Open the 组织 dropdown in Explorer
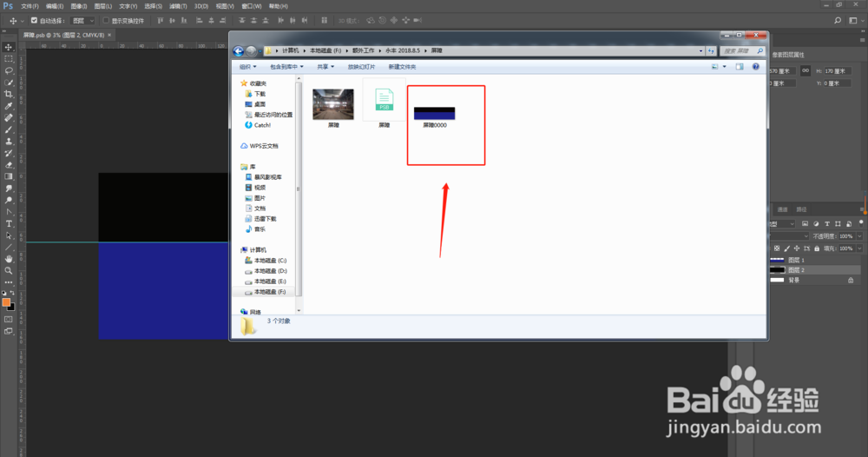This screenshot has width=868, height=457. coord(248,67)
